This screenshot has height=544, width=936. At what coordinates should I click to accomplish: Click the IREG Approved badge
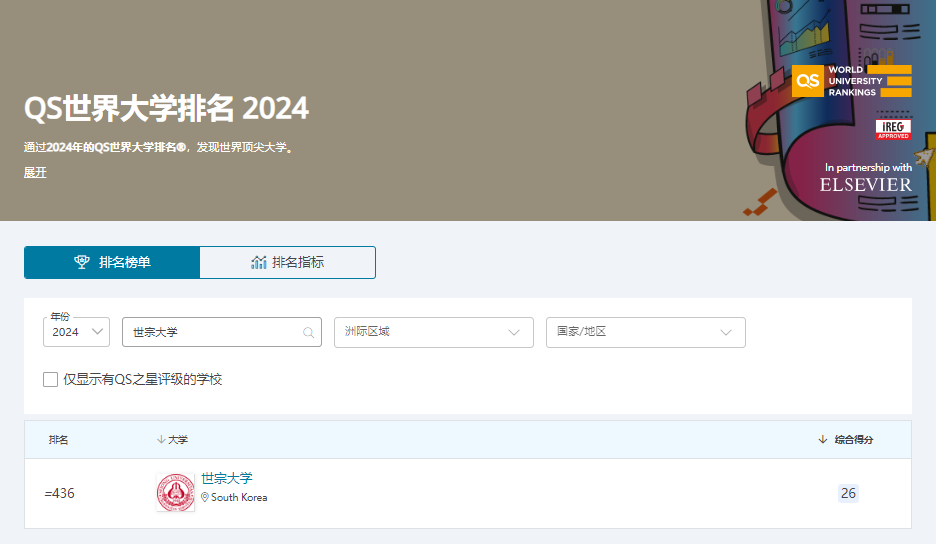point(893,129)
